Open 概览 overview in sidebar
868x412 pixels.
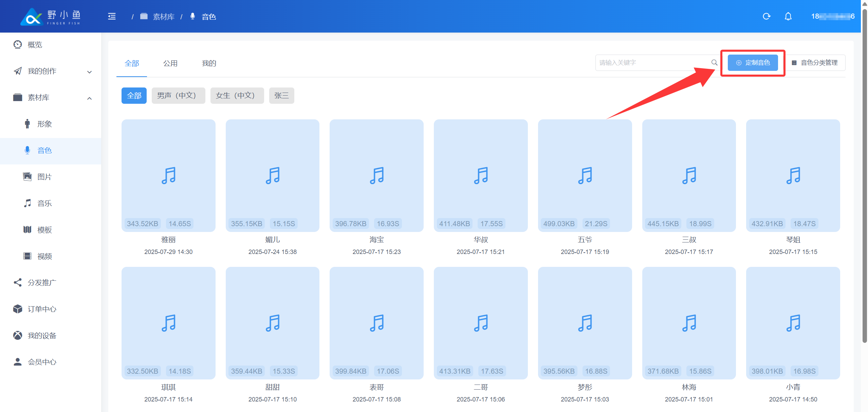[35, 45]
